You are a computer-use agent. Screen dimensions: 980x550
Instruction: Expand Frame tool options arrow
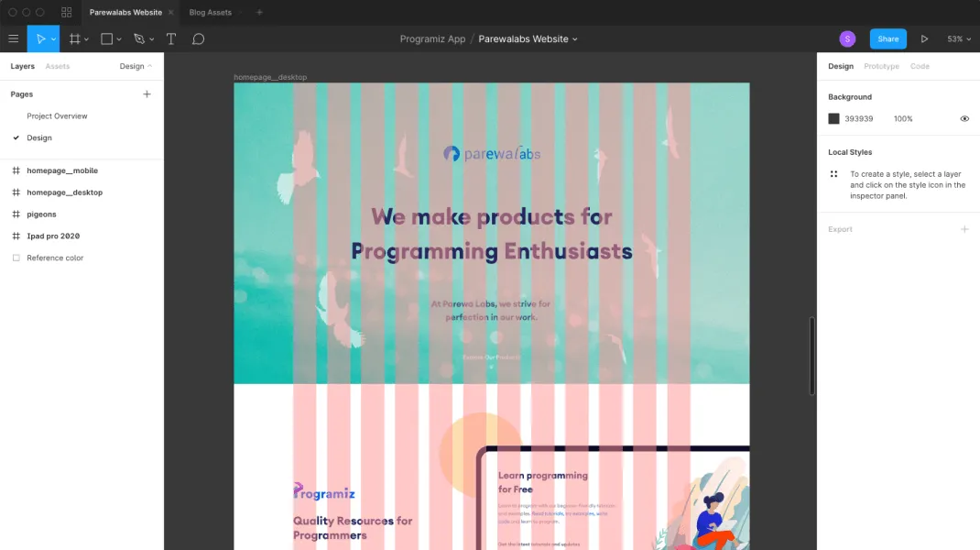pos(86,39)
